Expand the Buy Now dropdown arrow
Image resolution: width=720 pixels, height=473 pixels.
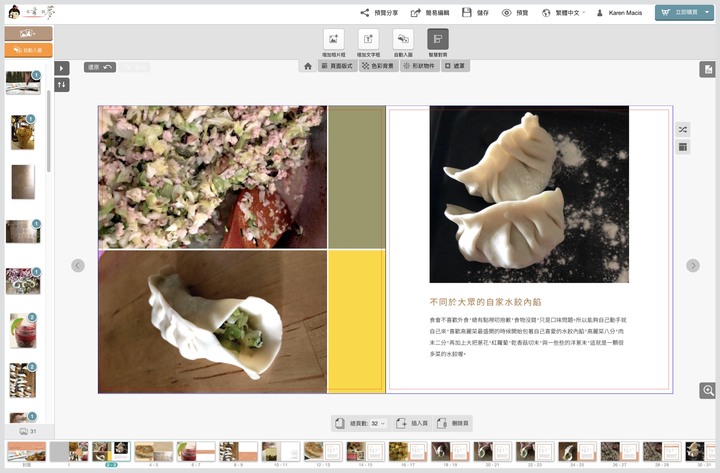click(x=707, y=13)
